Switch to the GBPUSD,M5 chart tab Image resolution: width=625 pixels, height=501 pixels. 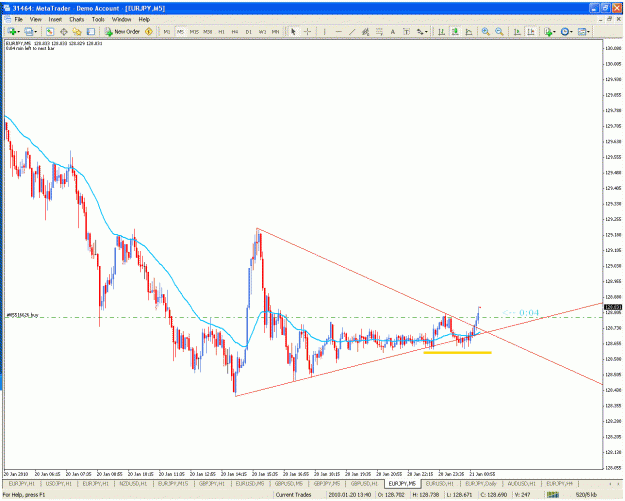pyautogui.click(x=289, y=483)
